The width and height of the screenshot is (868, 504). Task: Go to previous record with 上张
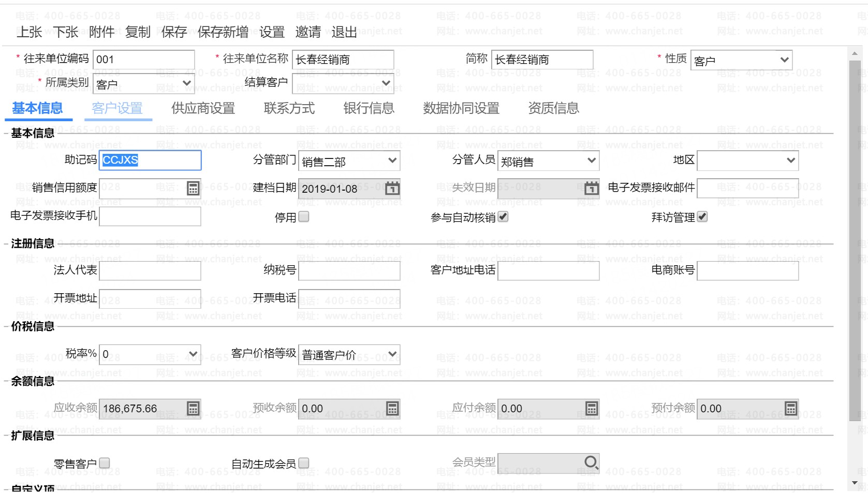click(x=30, y=32)
